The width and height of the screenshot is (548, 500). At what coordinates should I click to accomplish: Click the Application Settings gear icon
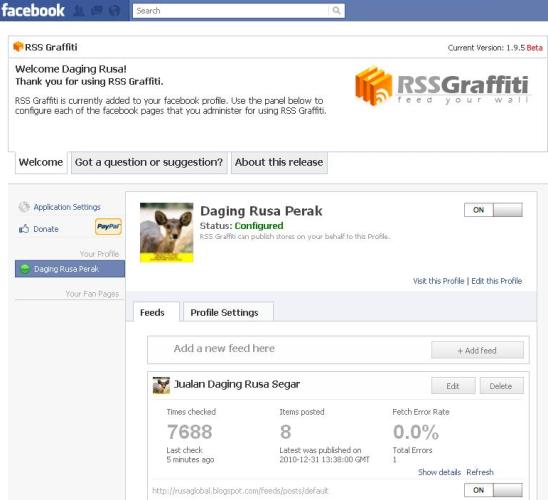pos(24,207)
